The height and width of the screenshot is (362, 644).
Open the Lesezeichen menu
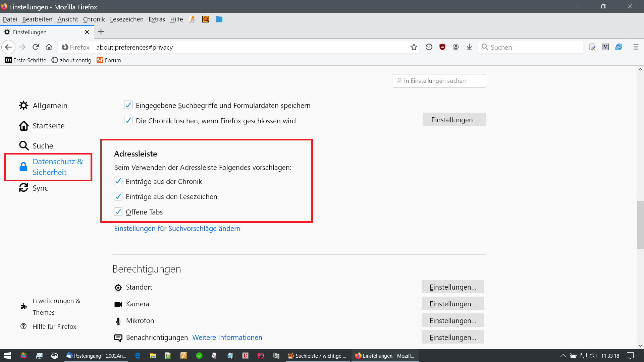(x=126, y=19)
